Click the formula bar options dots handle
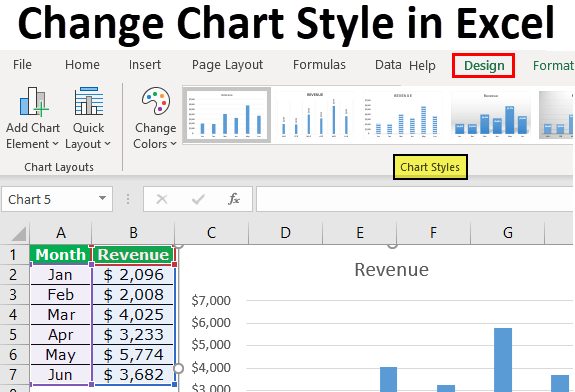This screenshot has height=392, width=575. 128,199
